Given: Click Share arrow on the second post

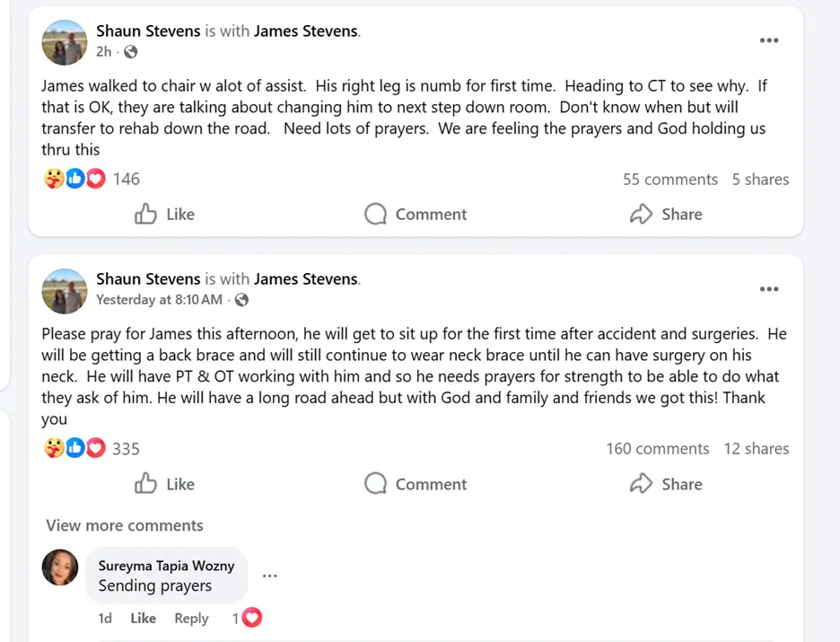Looking at the screenshot, I should click(x=641, y=484).
